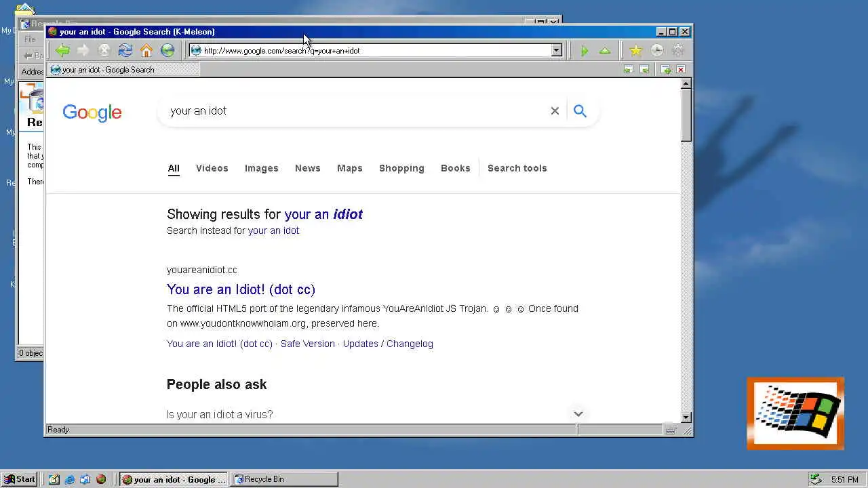Click 'your an idot - Google' taskbar button
Image resolution: width=868 pixels, height=488 pixels.
[174, 479]
